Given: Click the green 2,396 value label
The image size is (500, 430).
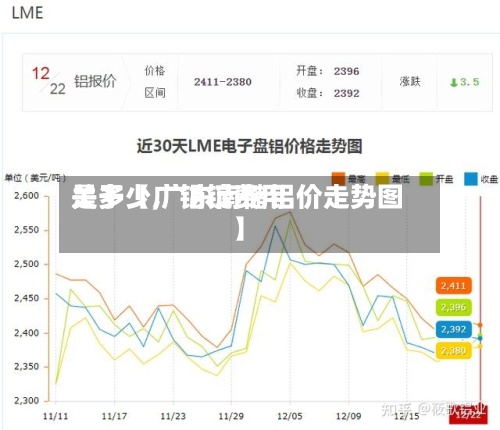Looking at the screenshot, I should tap(453, 307).
